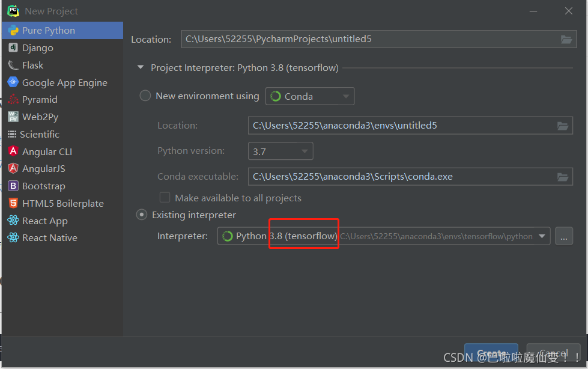Choose Web2Py project label
The image size is (588, 369).
(40, 117)
